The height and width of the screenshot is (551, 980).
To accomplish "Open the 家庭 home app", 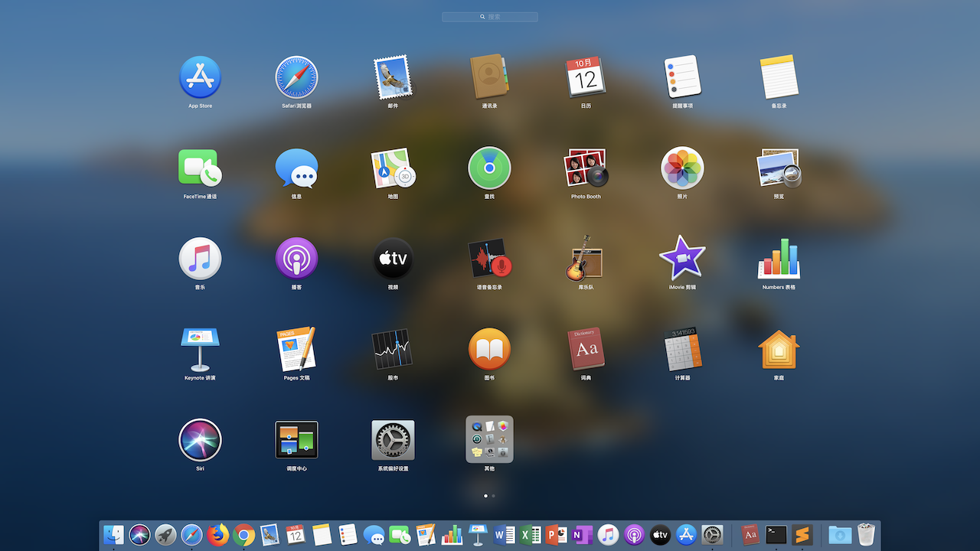I will [779, 350].
